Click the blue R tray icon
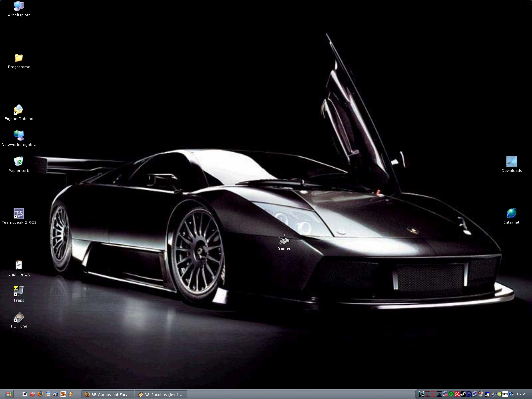Screen dimensions: 532x399 click(469, 394)
